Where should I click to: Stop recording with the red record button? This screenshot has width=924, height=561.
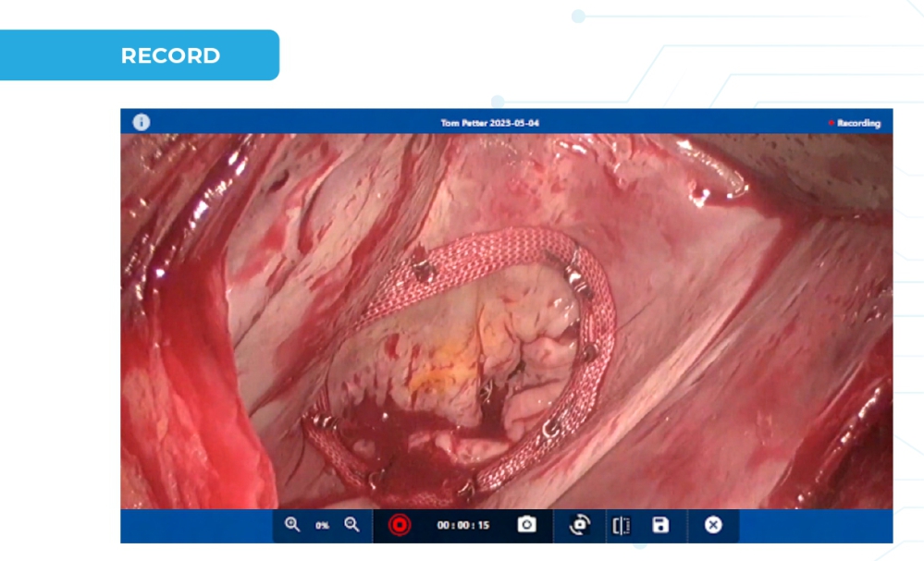[x=399, y=525]
